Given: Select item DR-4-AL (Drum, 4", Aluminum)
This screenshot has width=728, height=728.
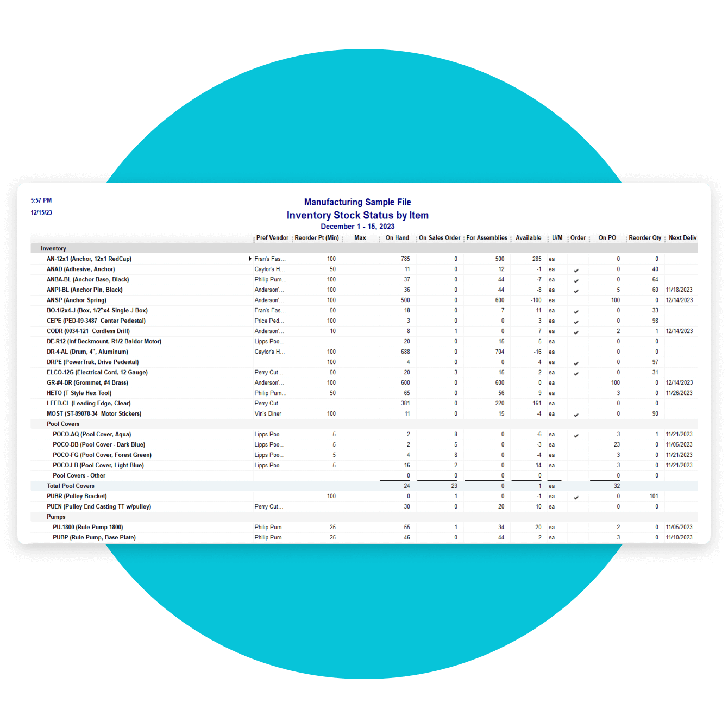Looking at the screenshot, I should pyautogui.click(x=87, y=352).
